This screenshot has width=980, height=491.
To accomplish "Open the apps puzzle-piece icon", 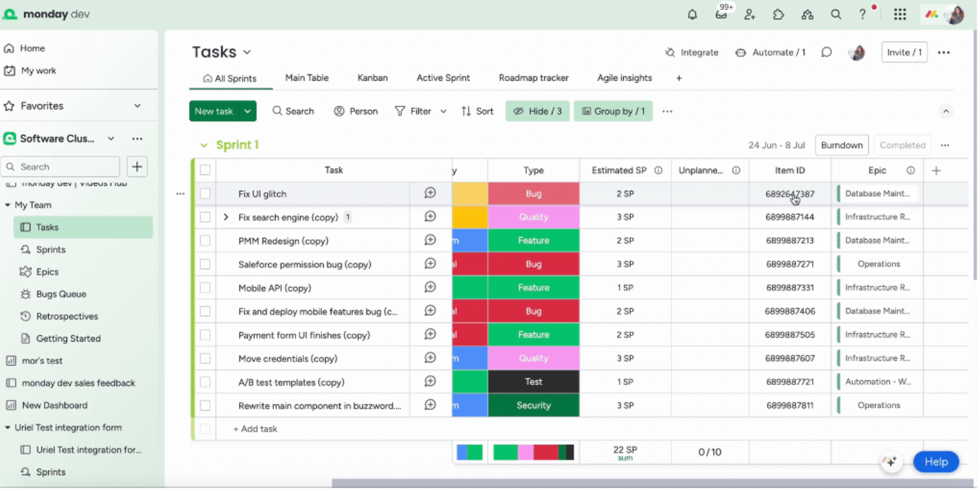I will (x=779, y=14).
